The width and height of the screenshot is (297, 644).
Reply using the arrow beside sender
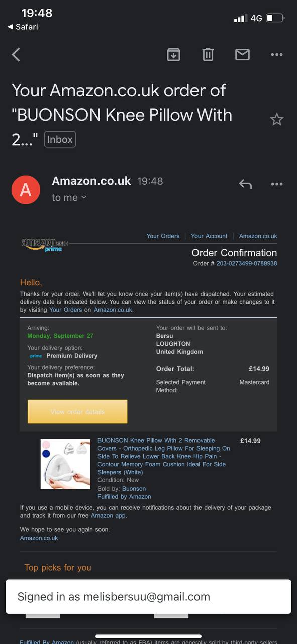pyautogui.click(x=245, y=184)
